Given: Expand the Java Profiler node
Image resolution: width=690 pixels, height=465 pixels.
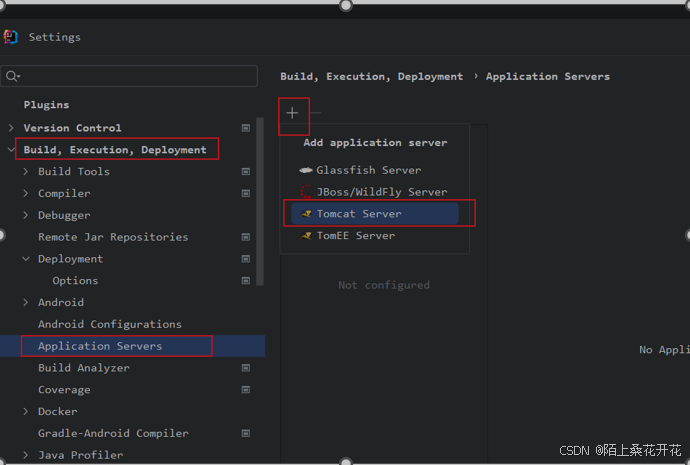Looking at the screenshot, I should 26,455.
